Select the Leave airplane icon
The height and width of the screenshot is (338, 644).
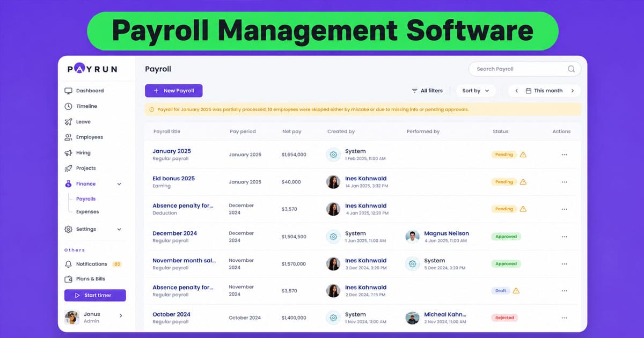[68, 122]
